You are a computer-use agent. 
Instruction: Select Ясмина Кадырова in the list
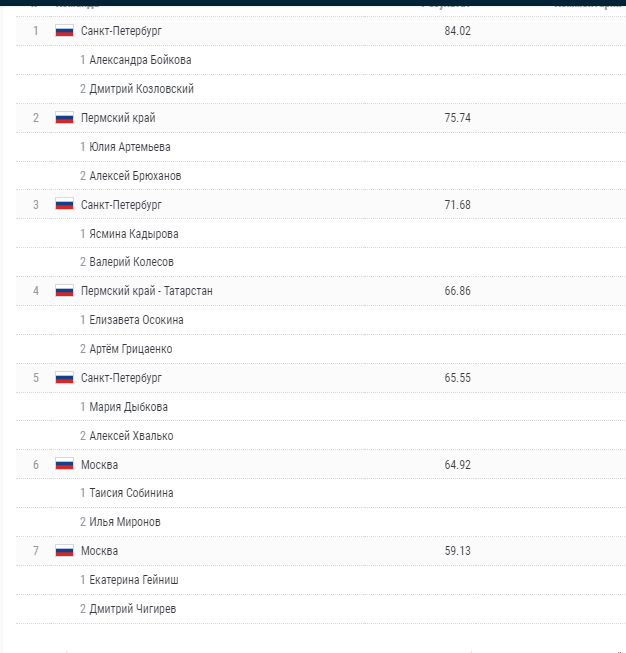134,234
